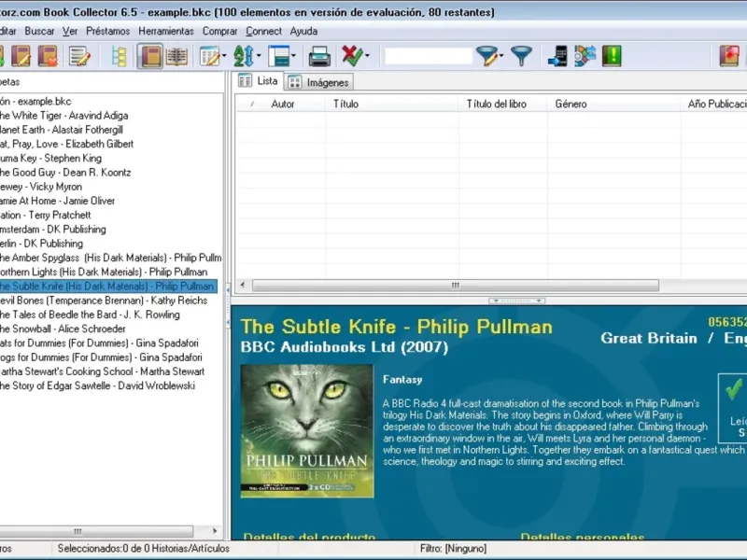This screenshot has width=747, height=560.
Task: Select The Amber Spyglass - Philip Pullman
Action: pyautogui.click(x=110, y=258)
